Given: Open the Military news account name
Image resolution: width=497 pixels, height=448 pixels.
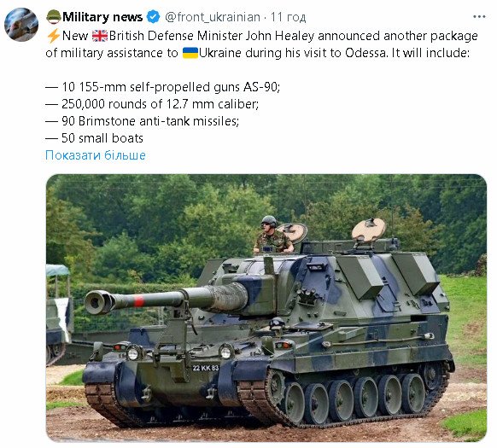Looking at the screenshot, I should click(x=102, y=17).
